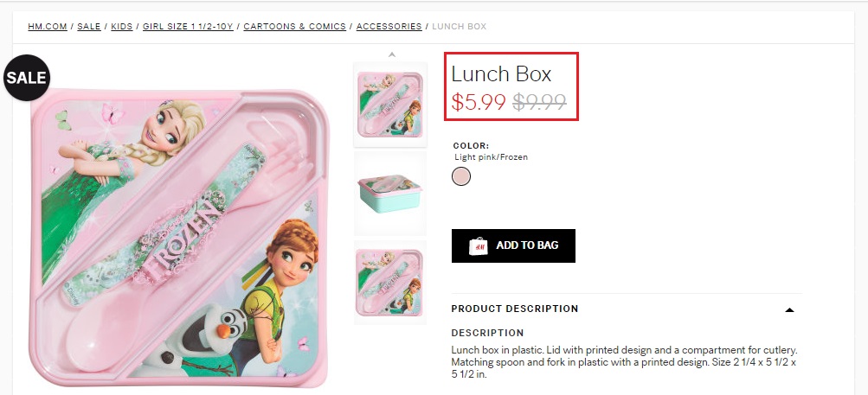Click the black SALE badge icon

[x=26, y=78]
